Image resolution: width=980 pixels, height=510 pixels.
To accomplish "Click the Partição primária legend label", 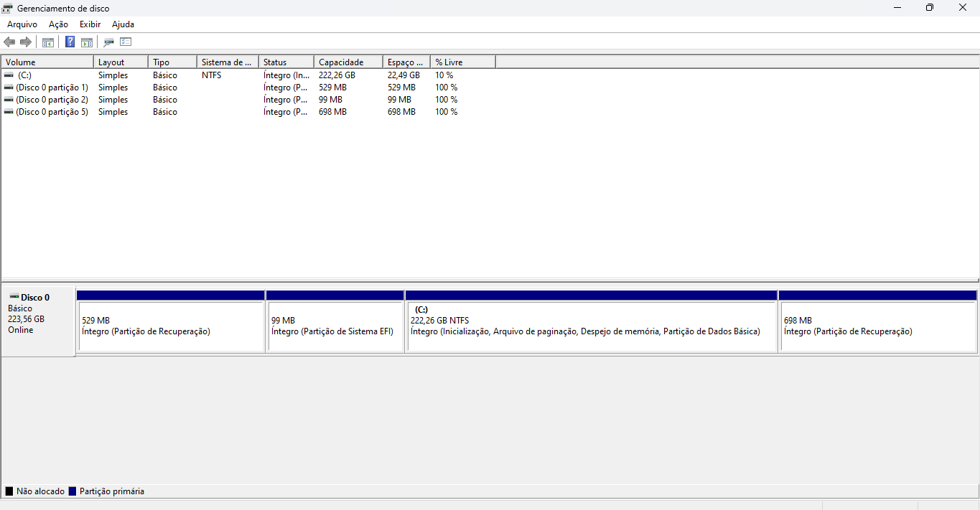I will point(112,491).
